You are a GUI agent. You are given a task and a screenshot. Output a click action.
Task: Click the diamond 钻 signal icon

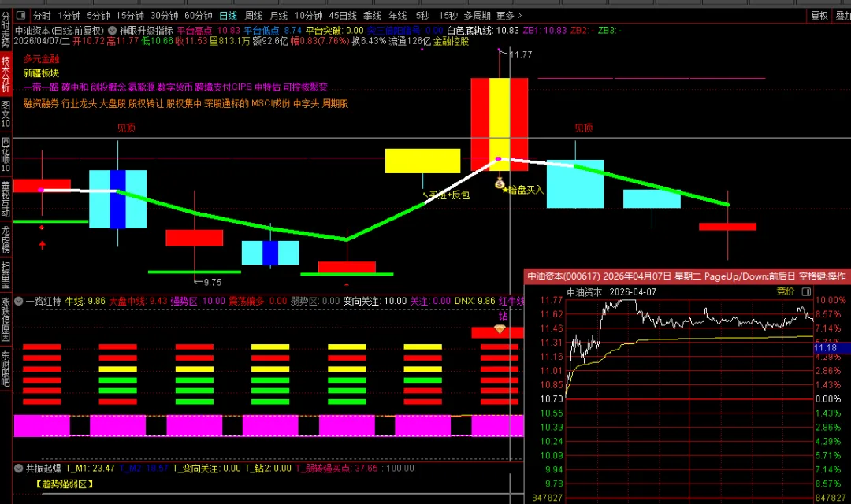500,328
